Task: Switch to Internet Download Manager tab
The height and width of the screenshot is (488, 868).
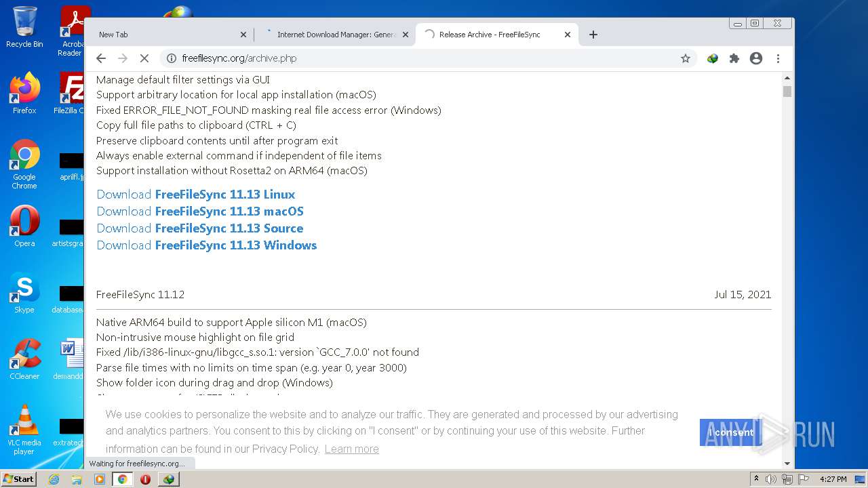Action: point(336,35)
